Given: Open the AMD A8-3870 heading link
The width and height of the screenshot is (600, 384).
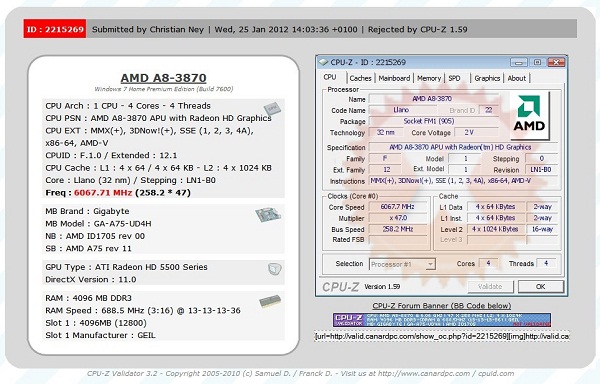Looking at the screenshot, I should pyautogui.click(x=164, y=78).
